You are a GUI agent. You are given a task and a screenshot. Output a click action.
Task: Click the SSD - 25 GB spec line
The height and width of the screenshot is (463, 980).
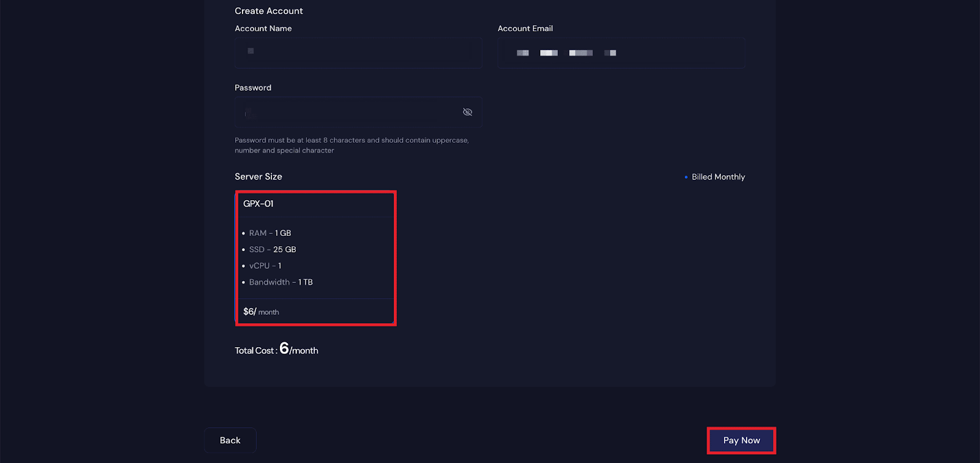pyautogui.click(x=273, y=250)
